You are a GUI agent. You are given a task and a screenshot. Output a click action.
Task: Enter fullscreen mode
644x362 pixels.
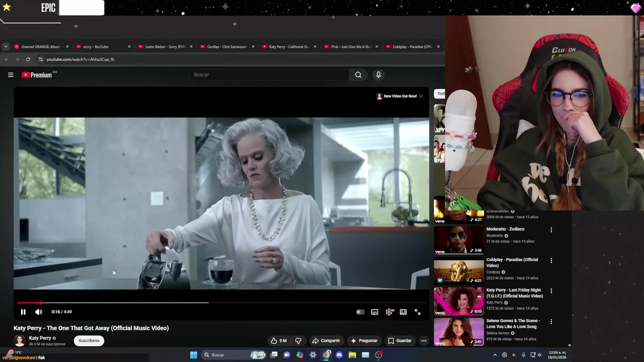[418, 312]
